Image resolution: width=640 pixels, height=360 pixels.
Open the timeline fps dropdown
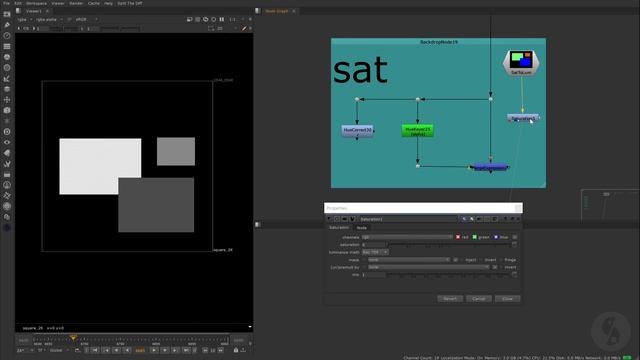tap(24, 350)
